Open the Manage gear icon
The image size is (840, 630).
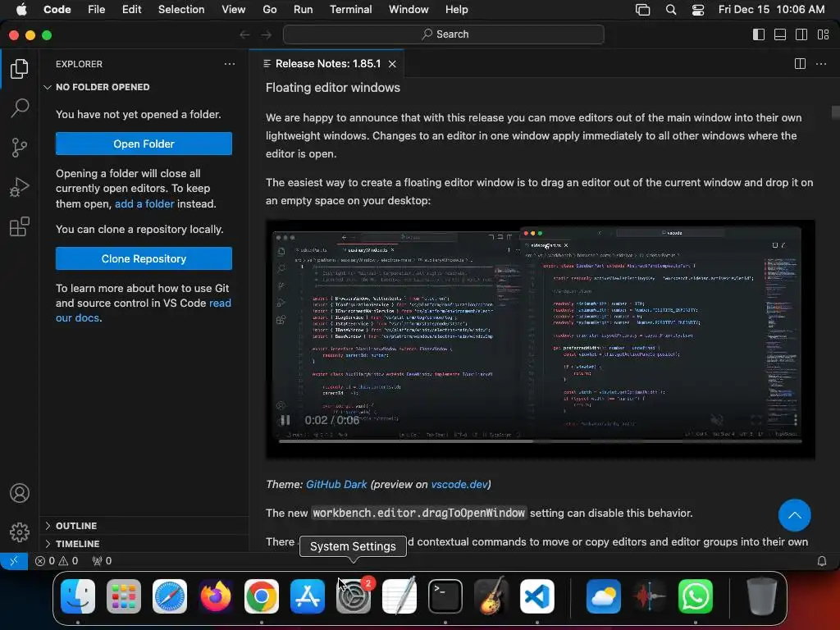tap(20, 532)
